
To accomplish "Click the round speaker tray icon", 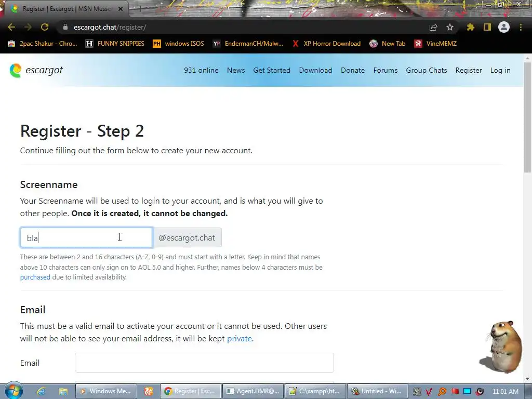I will 480,392.
